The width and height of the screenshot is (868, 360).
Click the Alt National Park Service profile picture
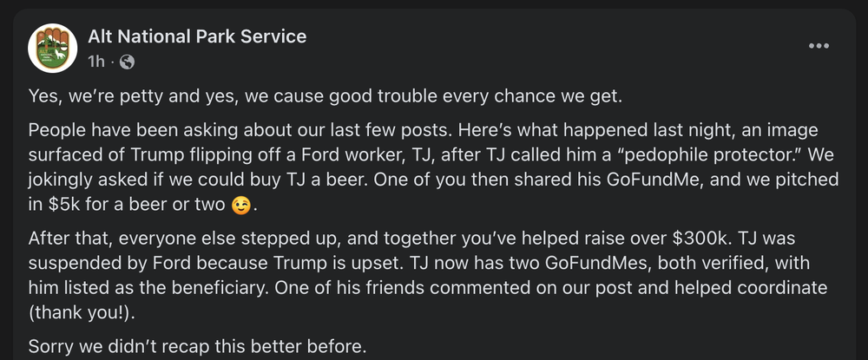54,47
